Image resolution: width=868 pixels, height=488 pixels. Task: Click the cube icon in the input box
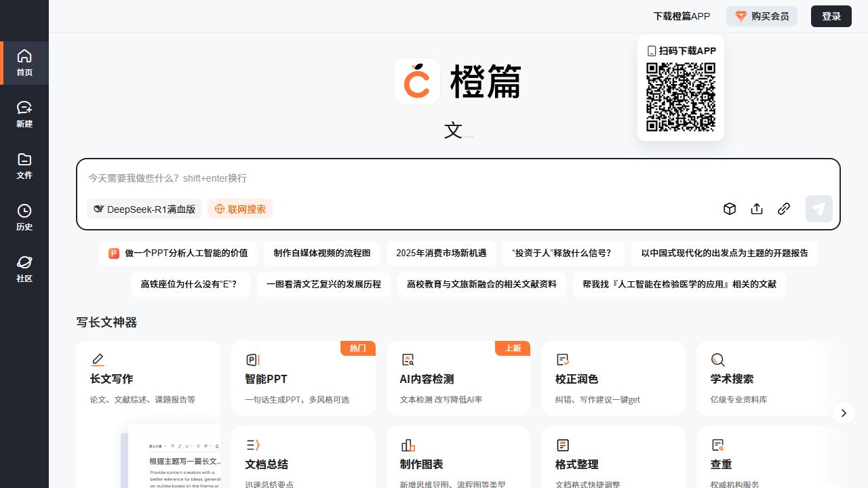(x=730, y=209)
